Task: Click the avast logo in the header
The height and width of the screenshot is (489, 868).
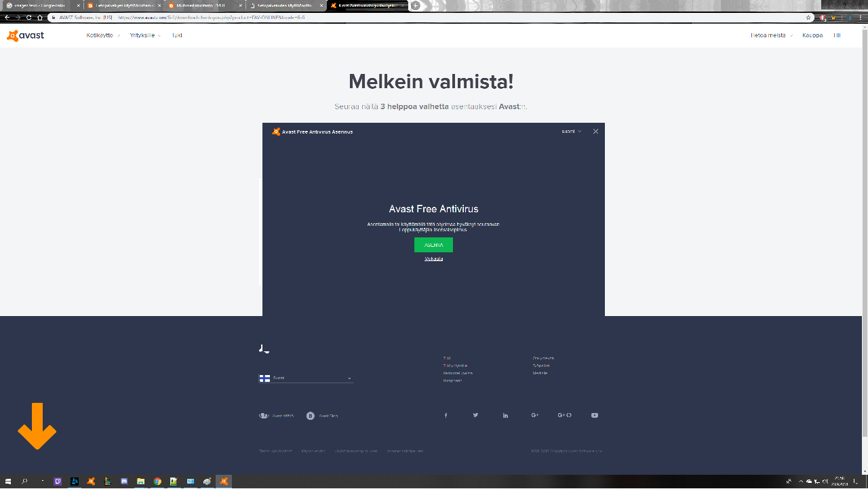Action: point(25,35)
